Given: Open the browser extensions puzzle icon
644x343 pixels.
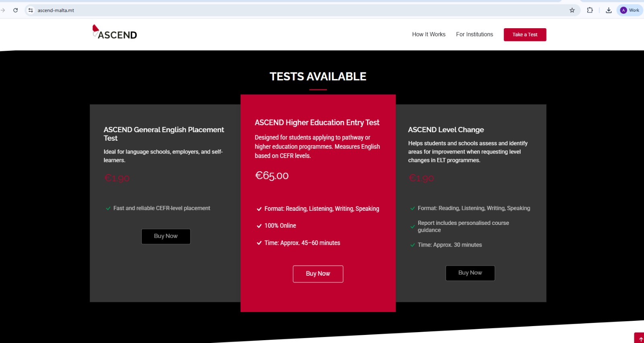Looking at the screenshot, I should (590, 10).
